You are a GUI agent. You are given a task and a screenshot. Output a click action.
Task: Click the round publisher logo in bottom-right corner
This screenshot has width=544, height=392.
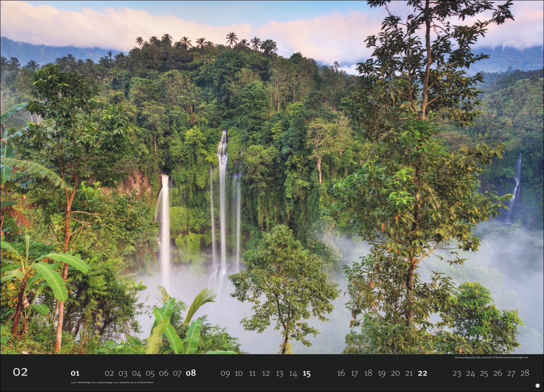(537, 386)
